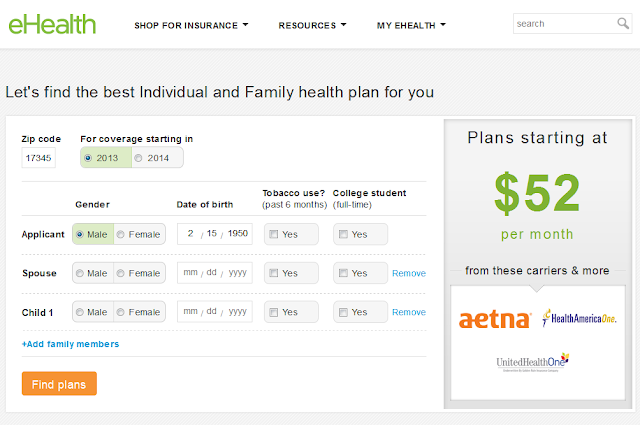
Task: Expand Shop For Insurance dropdown menu
Action: pyautogui.click(x=191, y=25)
